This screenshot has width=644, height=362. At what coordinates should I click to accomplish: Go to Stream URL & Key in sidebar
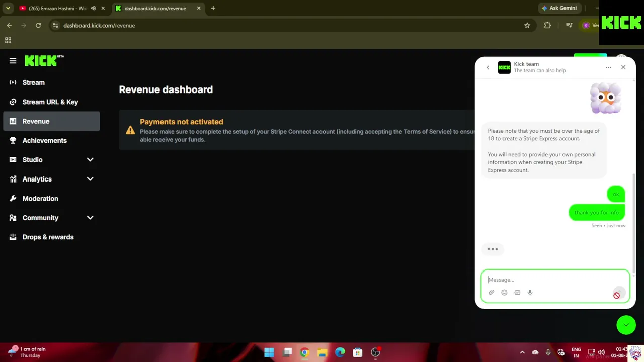click(x=51, y=102)
